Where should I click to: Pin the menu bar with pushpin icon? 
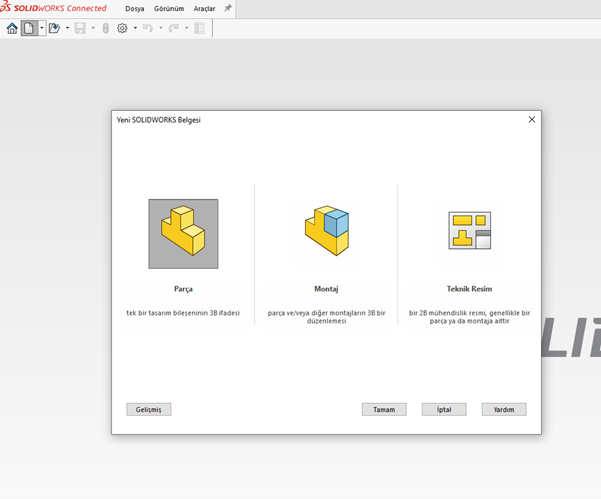click(227, 8)
